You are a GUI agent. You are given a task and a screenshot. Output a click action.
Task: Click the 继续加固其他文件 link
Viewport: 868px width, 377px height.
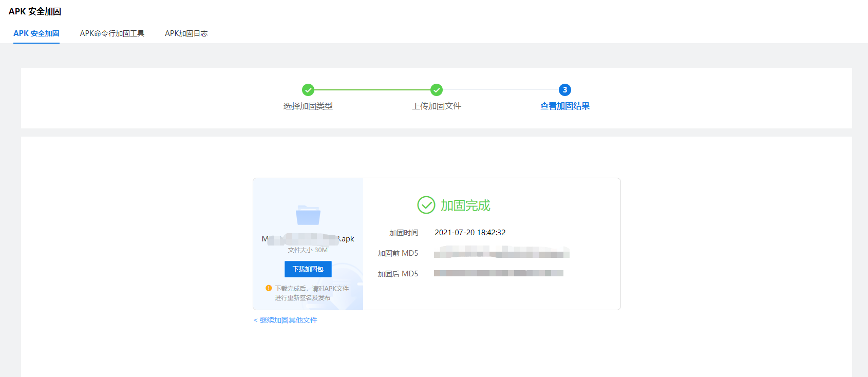286,320
